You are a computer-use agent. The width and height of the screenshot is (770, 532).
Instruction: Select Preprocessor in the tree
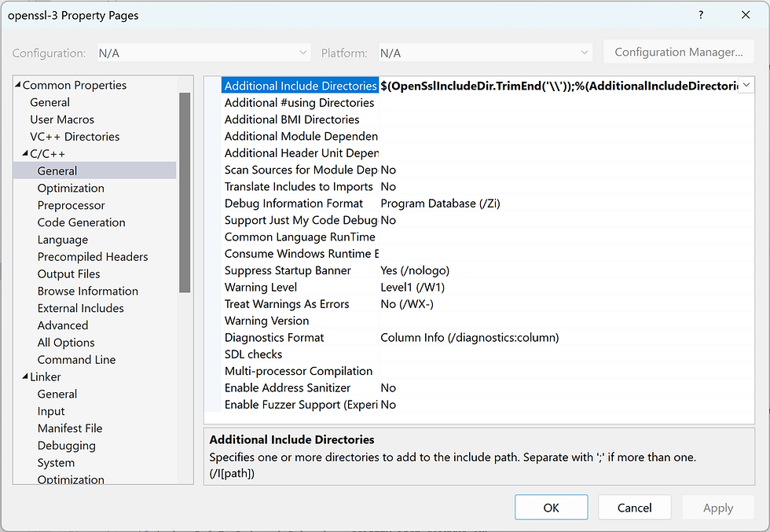(x=71, y=205)
